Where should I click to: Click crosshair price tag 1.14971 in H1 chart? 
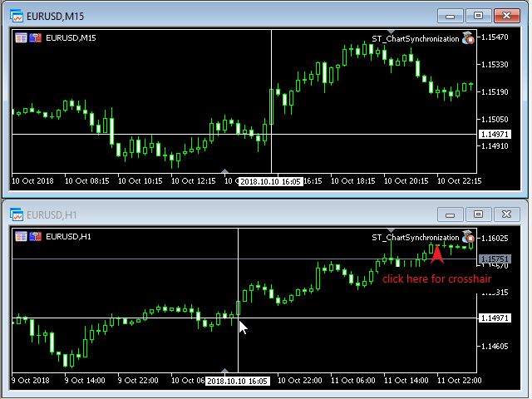495,318
